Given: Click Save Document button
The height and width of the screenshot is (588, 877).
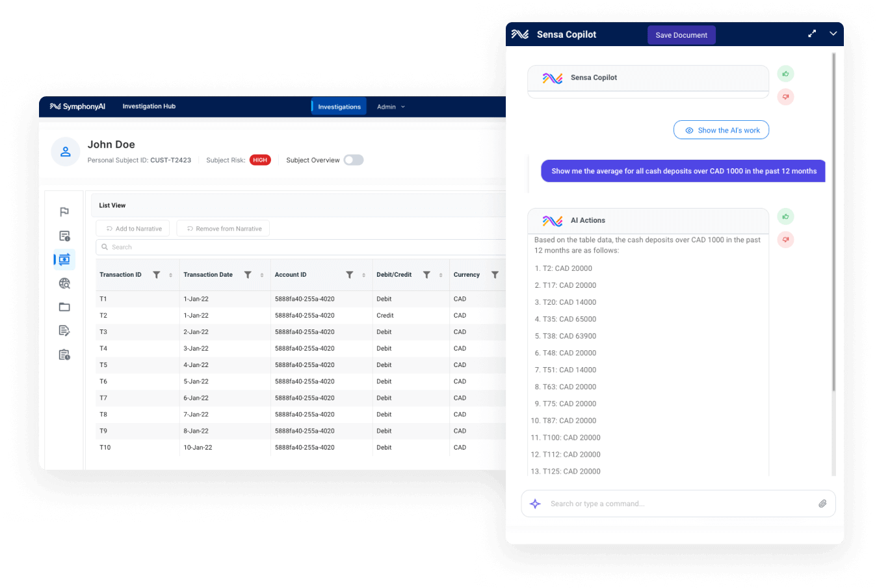Looking at the screenshot, I should tap(681, 35).
